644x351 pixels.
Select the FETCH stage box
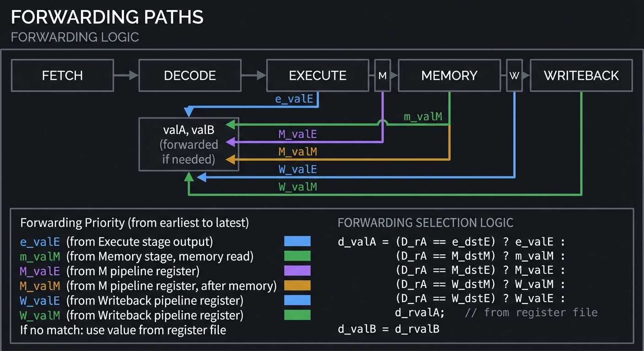(62, 75)
